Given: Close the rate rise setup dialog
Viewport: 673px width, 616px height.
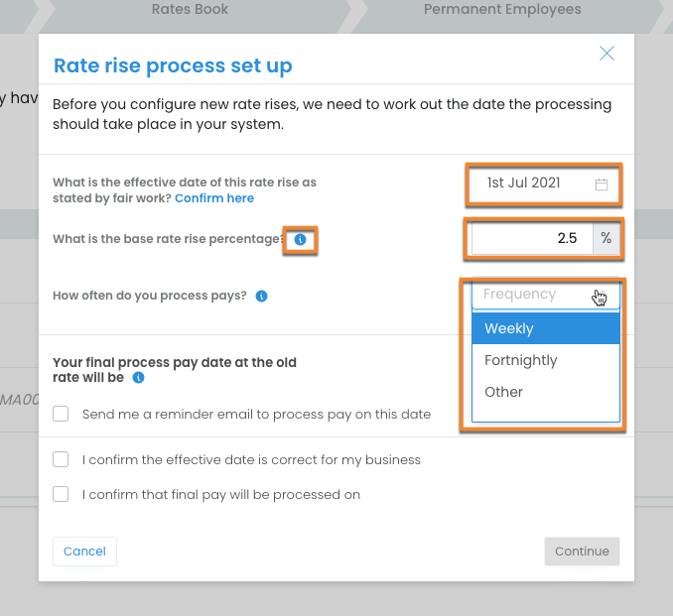Looking at the screenshot, I should (606, 54).
